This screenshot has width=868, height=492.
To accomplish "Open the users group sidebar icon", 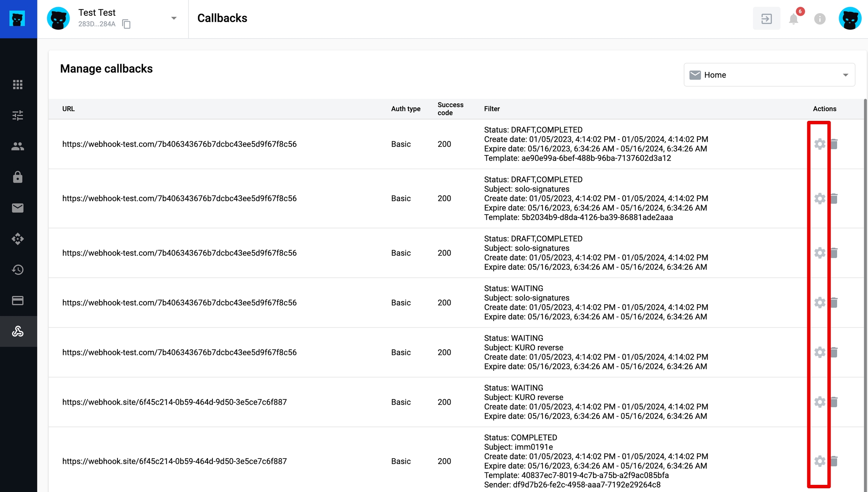I will click(18, 146).
